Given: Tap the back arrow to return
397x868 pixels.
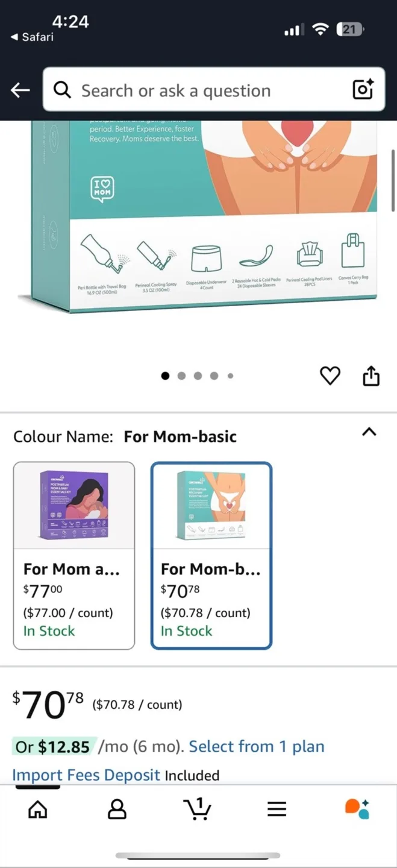Looking at the screenshot, I should pyautogui.click(x=20, y=89).
